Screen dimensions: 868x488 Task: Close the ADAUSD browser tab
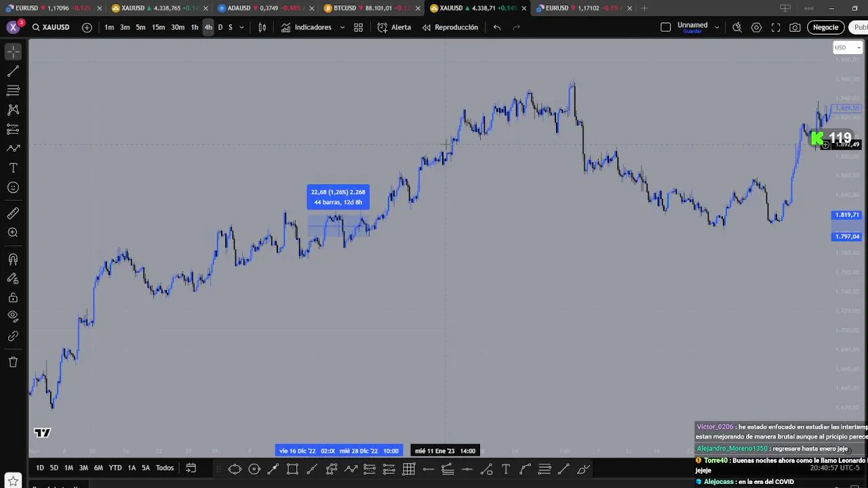coord(311,8)
